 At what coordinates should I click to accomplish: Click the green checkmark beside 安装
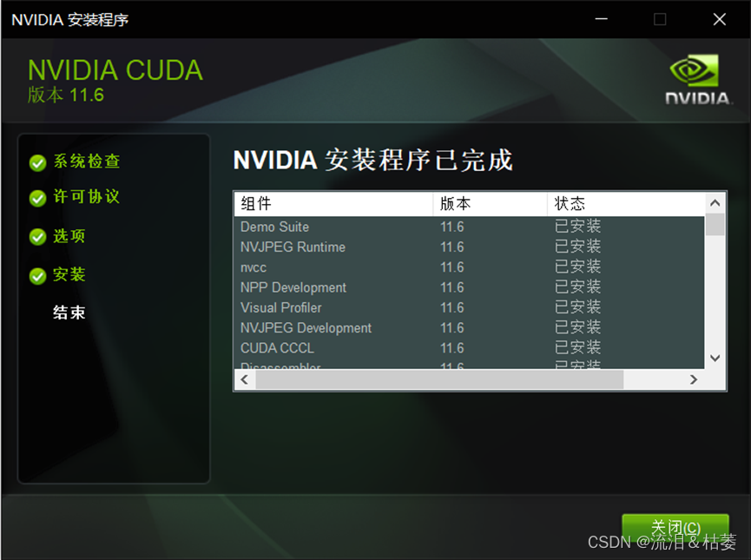[37, 276]
